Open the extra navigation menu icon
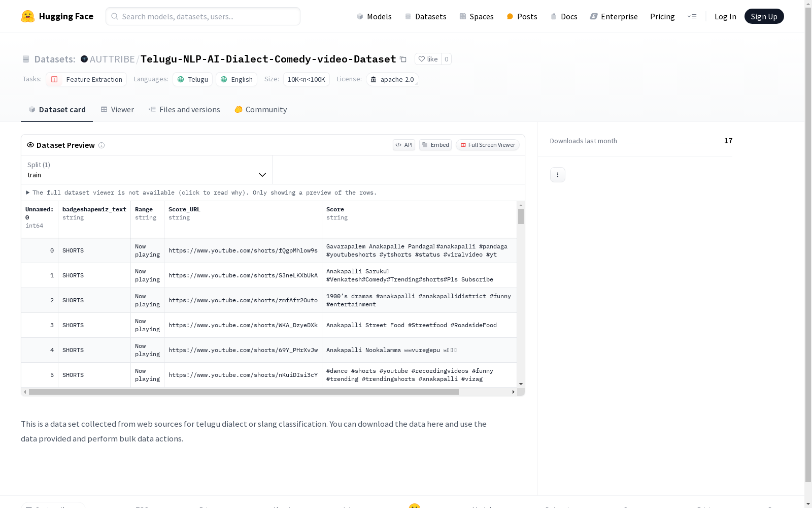Viewport: 812px width, 508px height. tap(692, 16)
